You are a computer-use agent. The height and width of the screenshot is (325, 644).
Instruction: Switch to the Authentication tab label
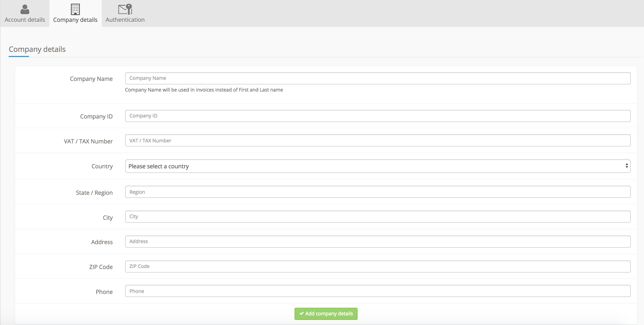tap(125, 20)
